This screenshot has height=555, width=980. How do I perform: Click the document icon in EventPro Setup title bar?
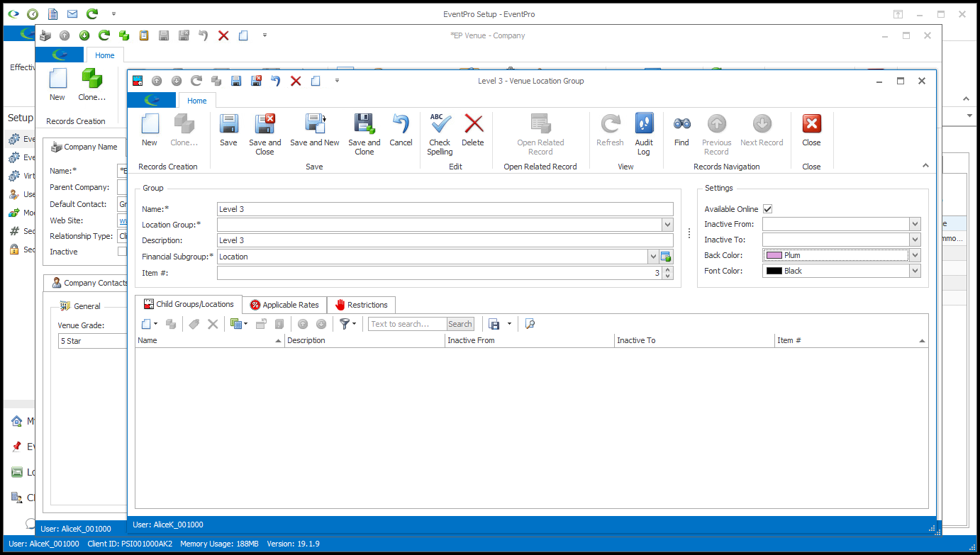(52, 13)
